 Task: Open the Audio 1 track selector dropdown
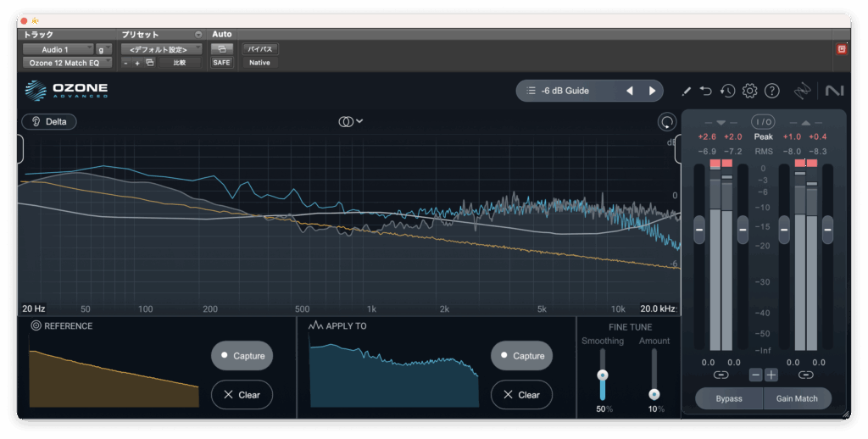[58, 49]
